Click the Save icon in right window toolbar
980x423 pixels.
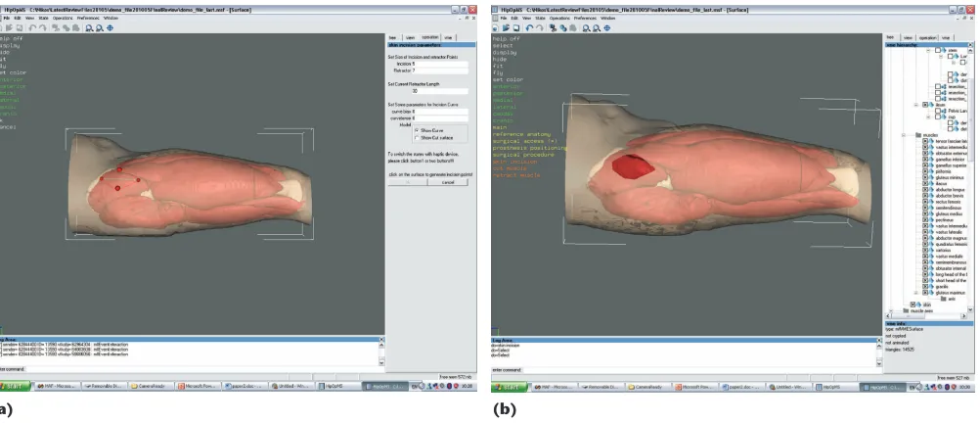tap(515, 28)
